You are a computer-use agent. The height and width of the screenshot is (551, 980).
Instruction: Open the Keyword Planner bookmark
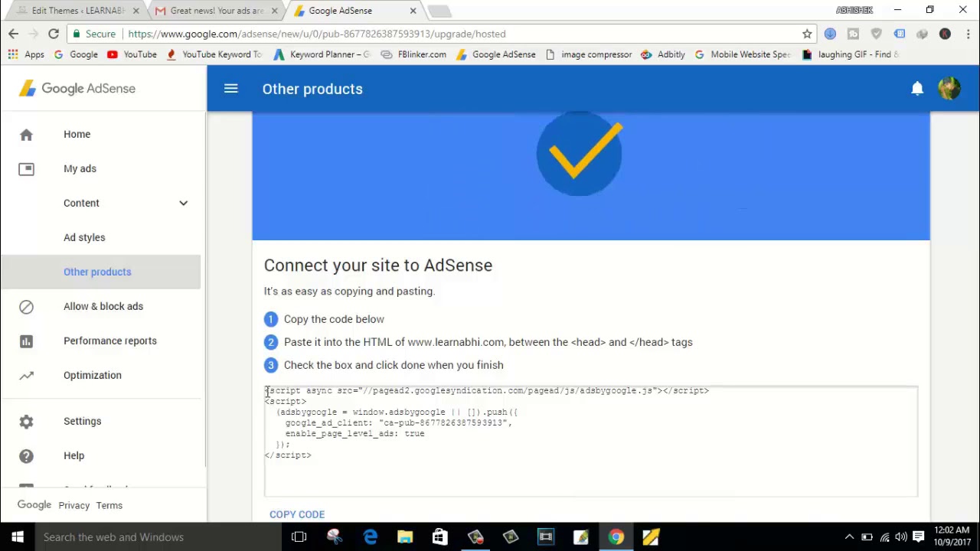[322, 54]
